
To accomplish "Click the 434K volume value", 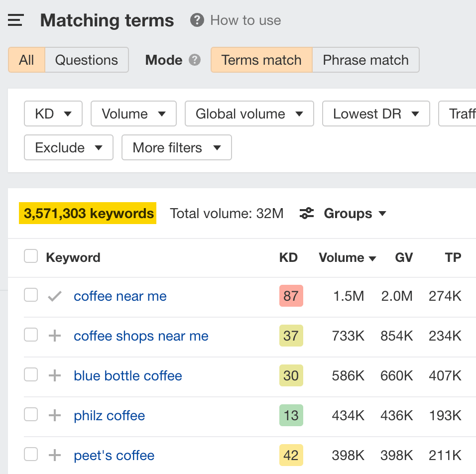I will coord(348,415).
